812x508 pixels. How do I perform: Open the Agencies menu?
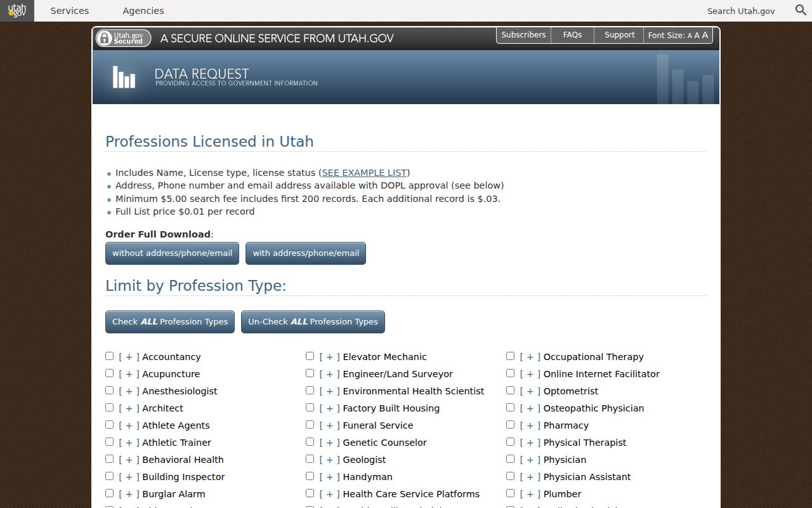coord(143,11)
